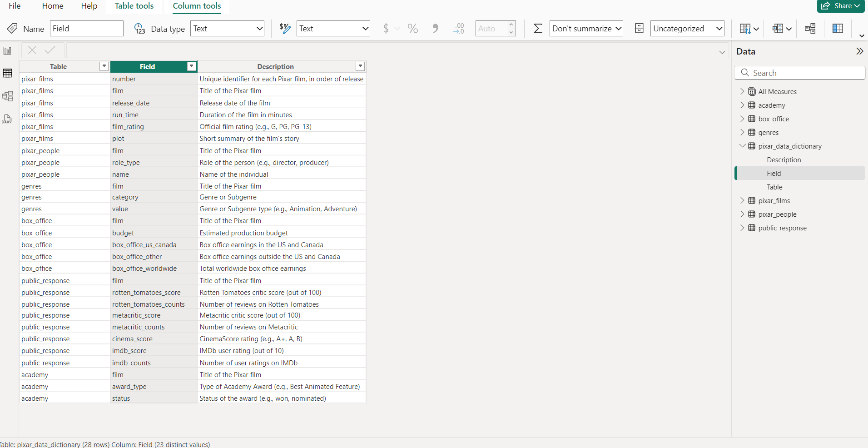Open the Home ribbon tab
The height and width of the screenshot is (448, 868).
(x=53, y=6)
